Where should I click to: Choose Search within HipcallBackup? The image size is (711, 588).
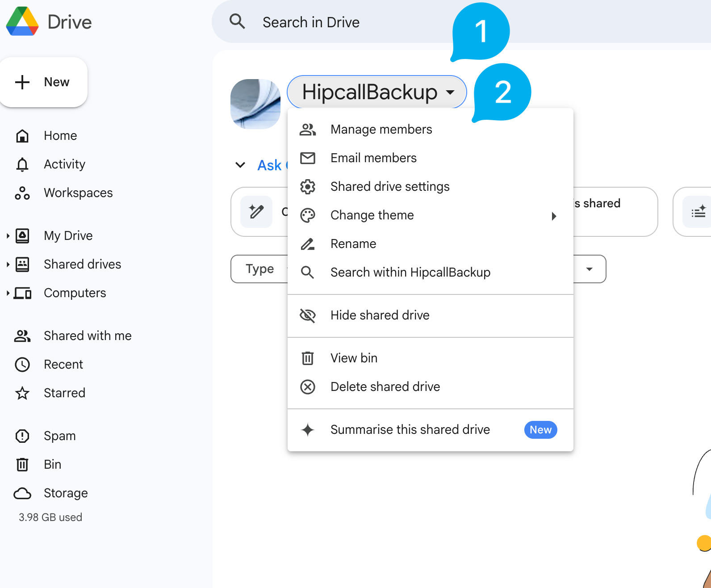[x=431, y=273]
